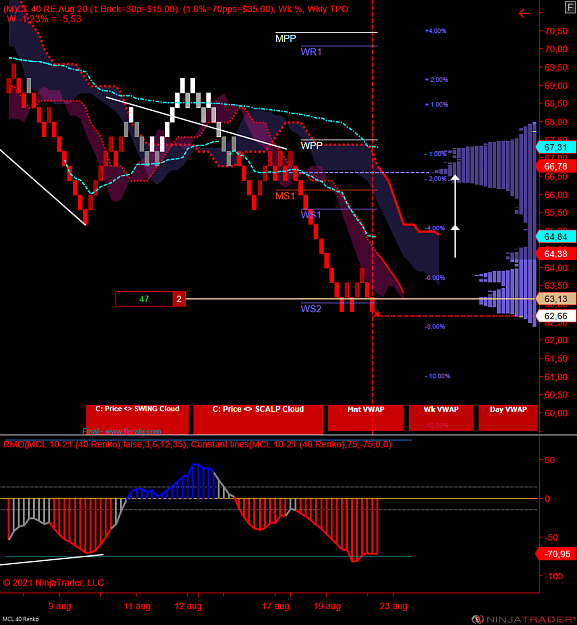
Task: Click the C: Price <> SCALP Cloud button
Action: pyautogui.click(x=258, y=419)
